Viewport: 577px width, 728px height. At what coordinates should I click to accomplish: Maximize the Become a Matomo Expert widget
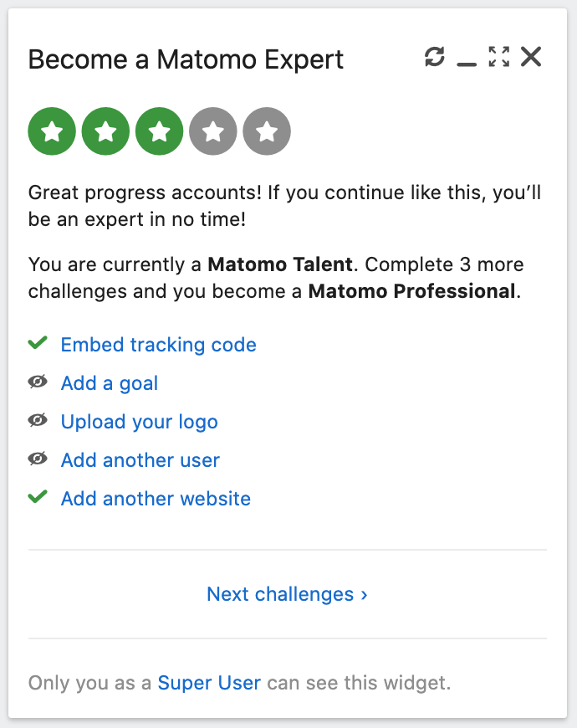click(x=499, y=58)
